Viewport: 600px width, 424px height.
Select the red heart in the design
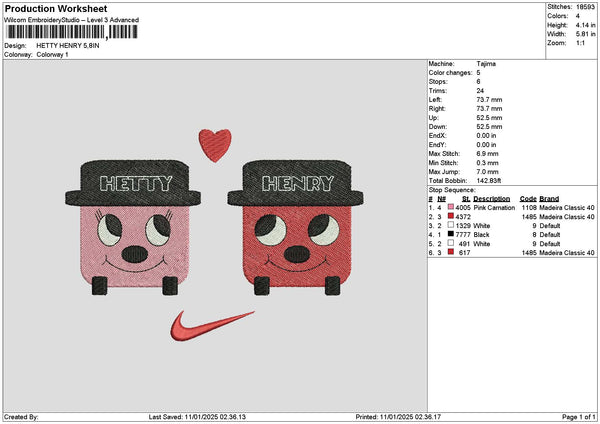215,145
